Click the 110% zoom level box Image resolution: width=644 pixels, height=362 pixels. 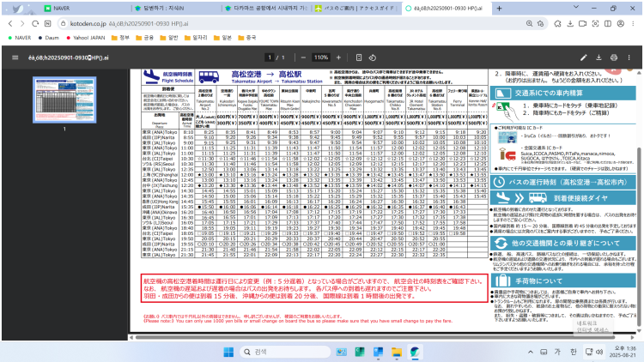[321, 57]
